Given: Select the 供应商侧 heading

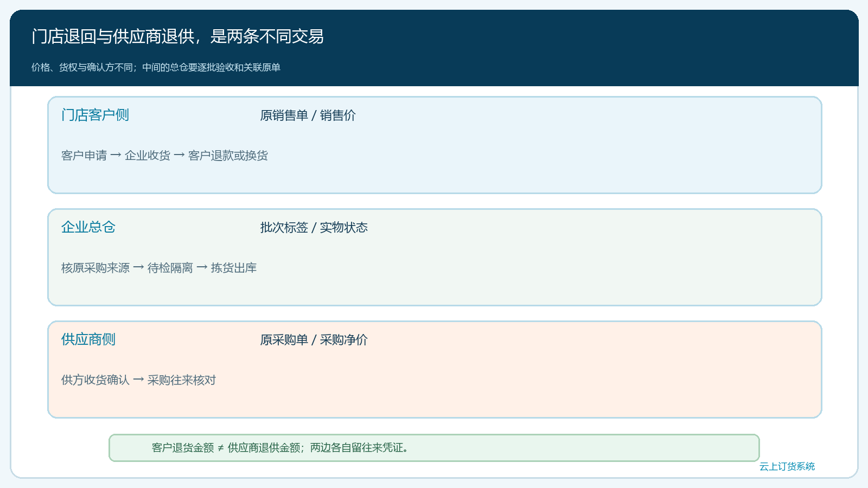Looking at the screenshot, I should coord(88,339).
